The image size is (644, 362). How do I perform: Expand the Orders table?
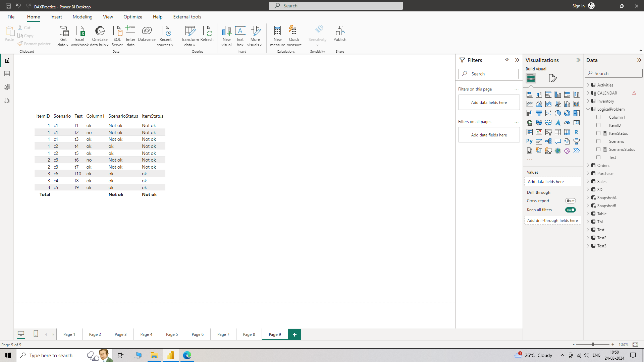point(588,166)
